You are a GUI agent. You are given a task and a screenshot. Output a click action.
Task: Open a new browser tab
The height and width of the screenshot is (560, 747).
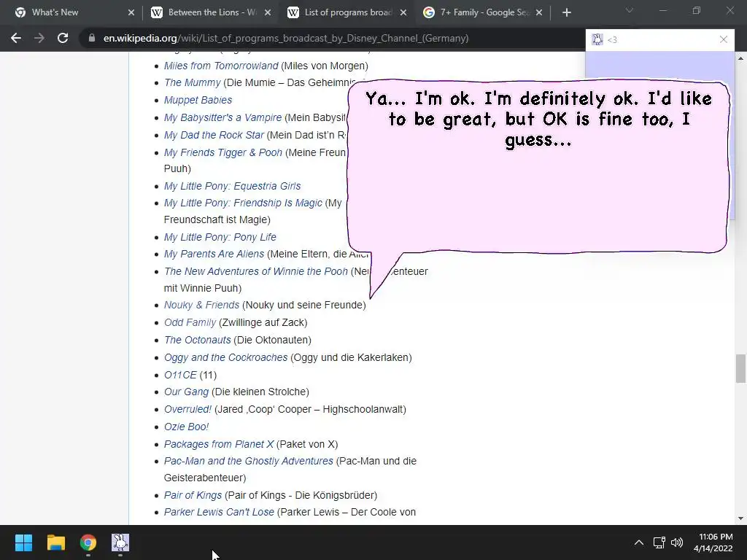[x=566, y=12]
